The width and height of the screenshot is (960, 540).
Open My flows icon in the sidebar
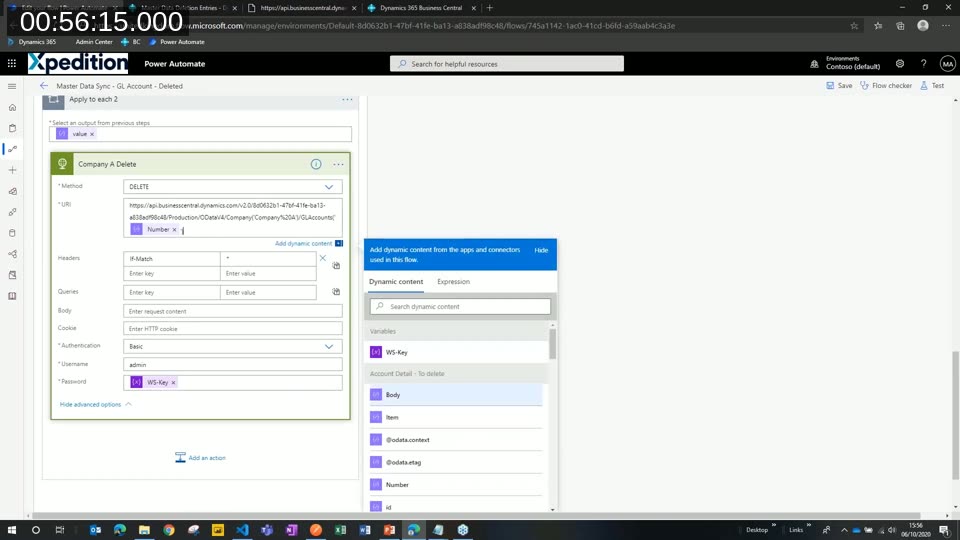12,149
